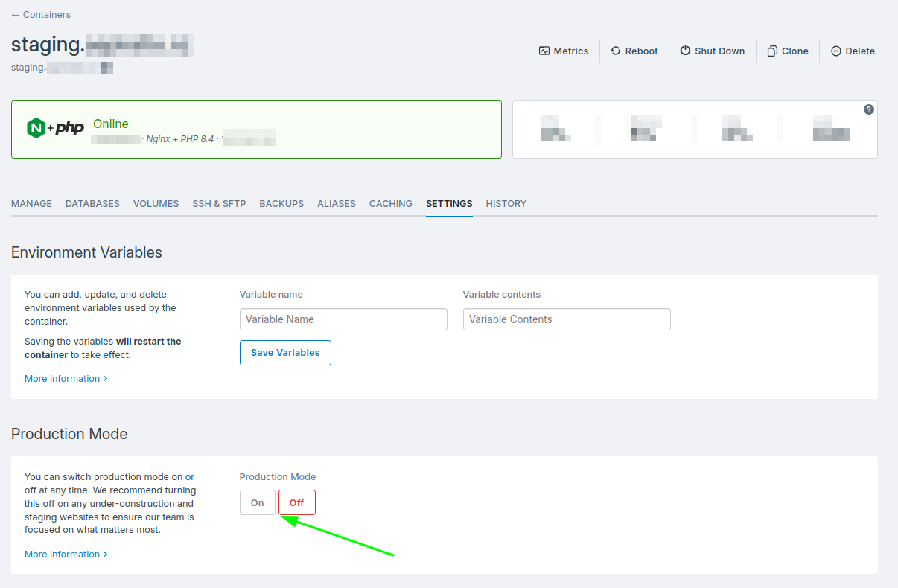Click the 'Variable contents' label
The height and width of the screenshot is (588, 898).
[502, 295]
